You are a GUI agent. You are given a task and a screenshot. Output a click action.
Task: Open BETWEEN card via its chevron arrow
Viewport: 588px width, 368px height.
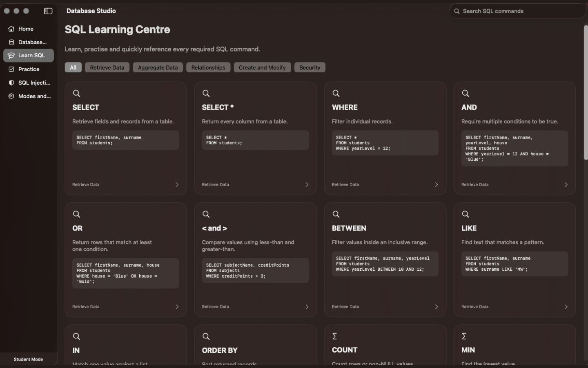(437, 307)
